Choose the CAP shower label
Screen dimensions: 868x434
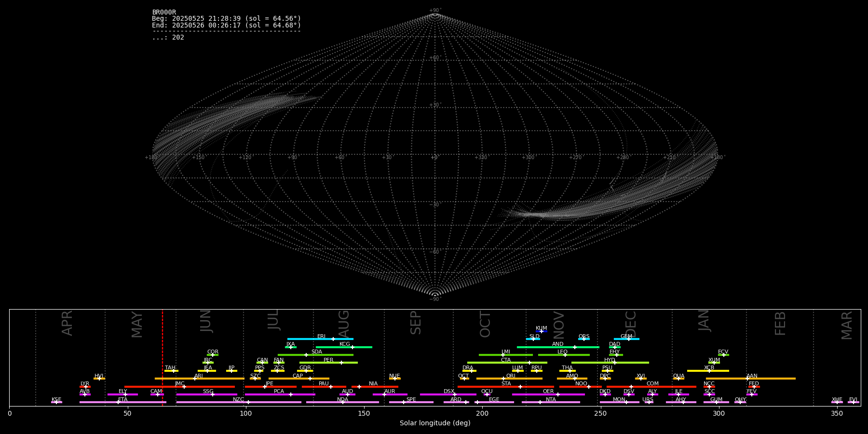click(298, 376)
